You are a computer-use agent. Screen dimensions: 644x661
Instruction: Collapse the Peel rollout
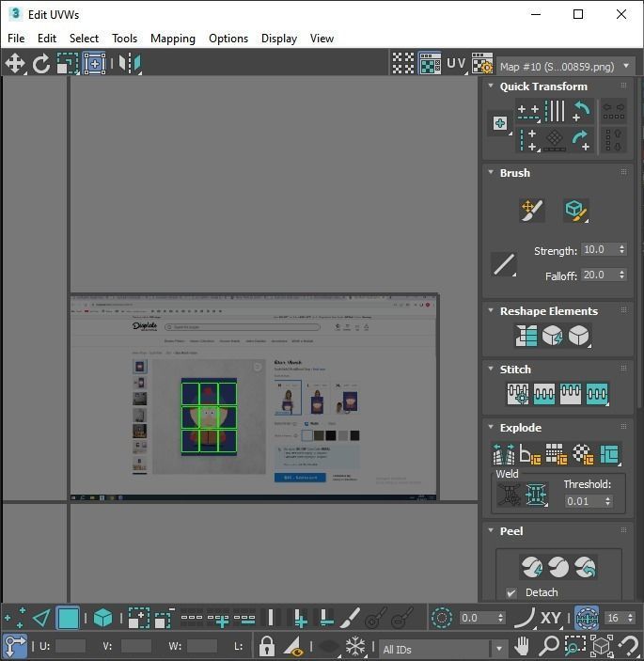click(x=491, y=530)
